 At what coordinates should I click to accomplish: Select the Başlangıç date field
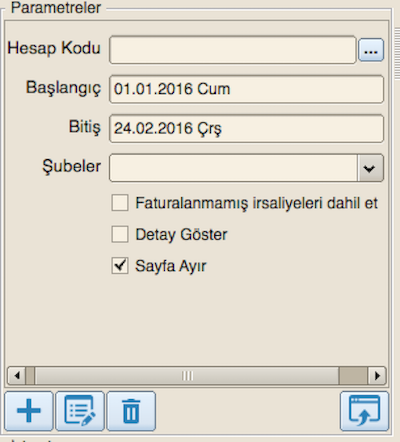pos(246,89)
